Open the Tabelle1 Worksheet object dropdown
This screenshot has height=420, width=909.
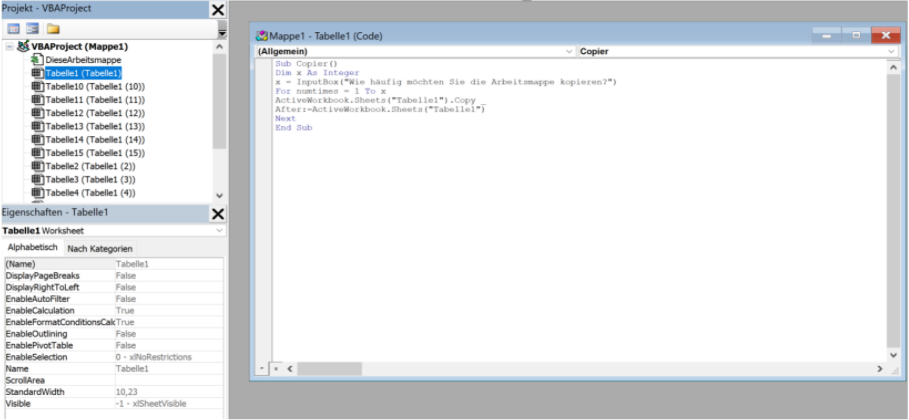219,230
